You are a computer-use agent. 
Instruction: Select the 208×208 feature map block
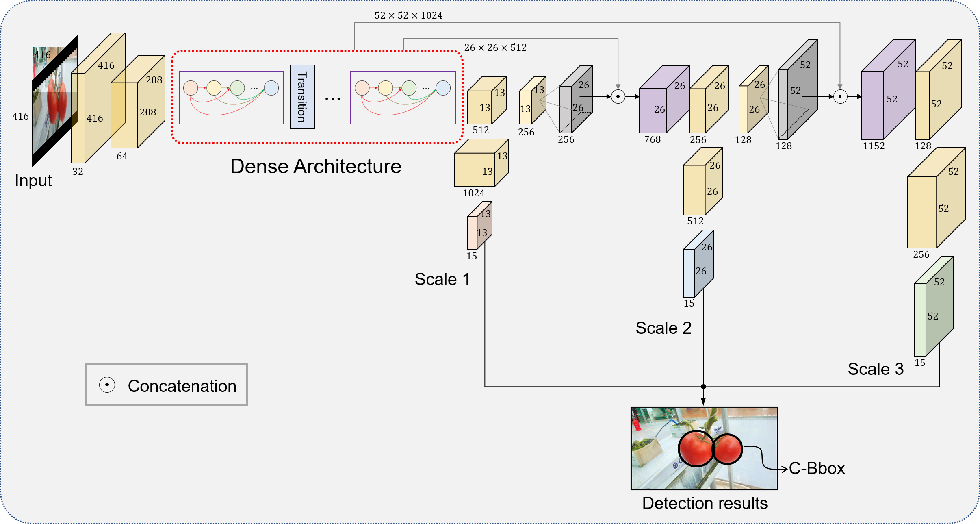coord(138,102)
